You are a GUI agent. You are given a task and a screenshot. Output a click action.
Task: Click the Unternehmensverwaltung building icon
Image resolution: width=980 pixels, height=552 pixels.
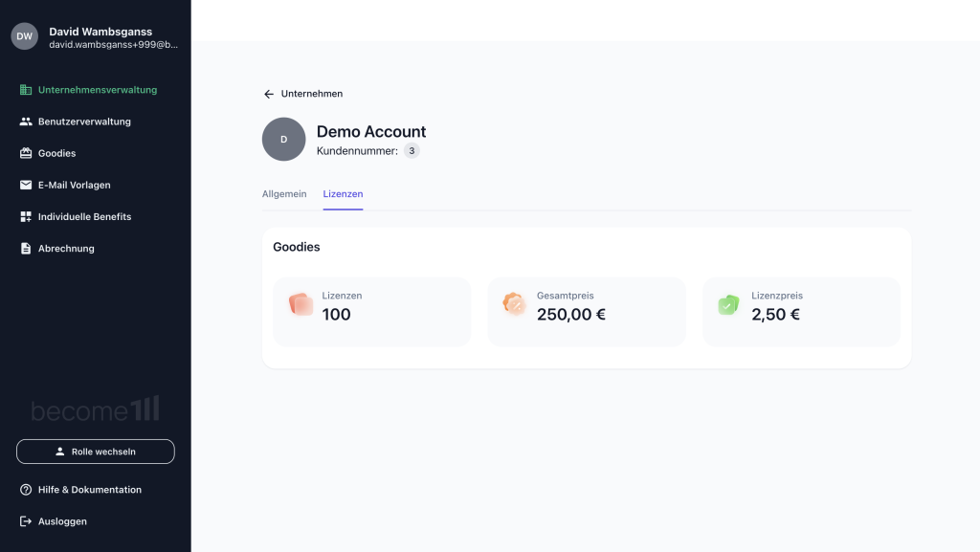[x=26, y=90]
